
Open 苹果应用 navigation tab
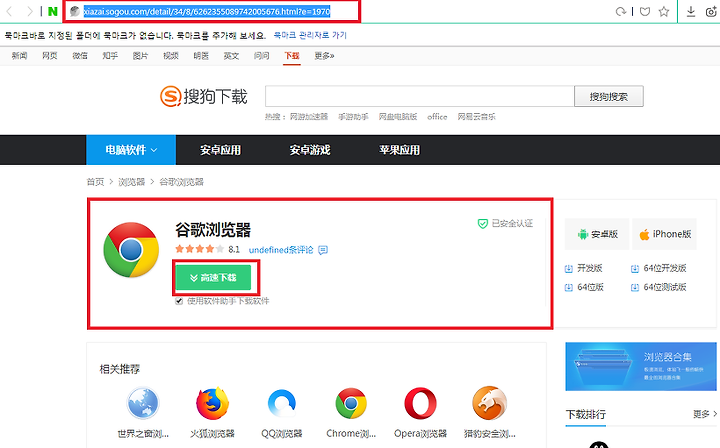point(399,150)
